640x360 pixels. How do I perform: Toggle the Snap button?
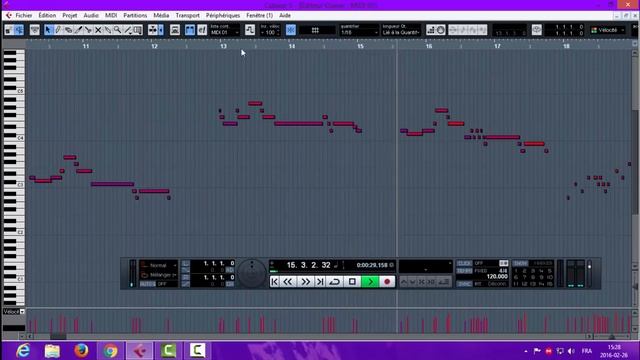click(x=291, y=30)
